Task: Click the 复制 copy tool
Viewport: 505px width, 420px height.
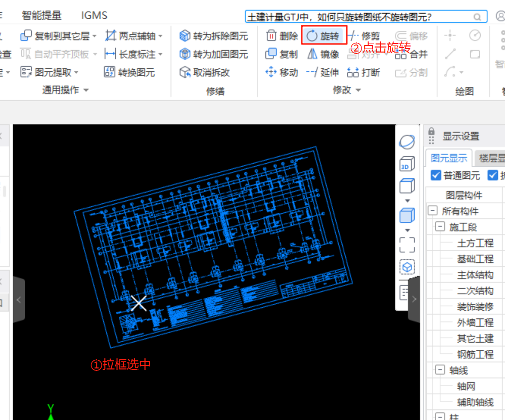Action: coord(282,54)
